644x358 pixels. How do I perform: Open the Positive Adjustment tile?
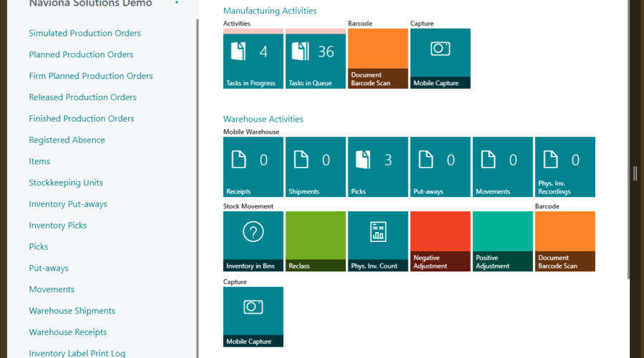(x=503, y=241)
